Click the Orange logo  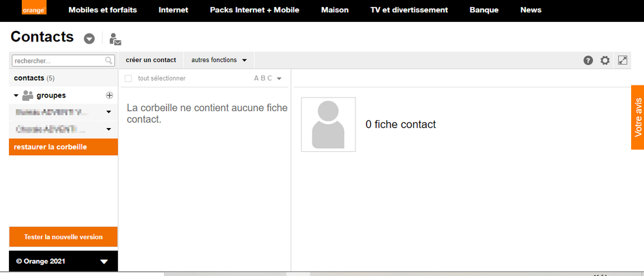tap(34, 8)
